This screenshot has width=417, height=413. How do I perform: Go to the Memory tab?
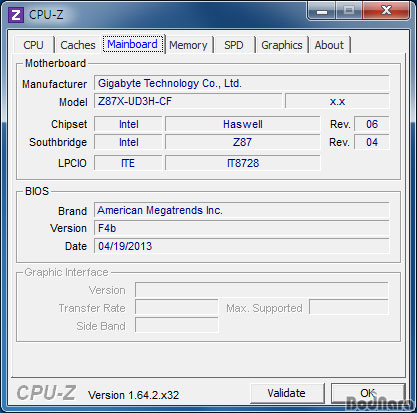coord(188,45)
